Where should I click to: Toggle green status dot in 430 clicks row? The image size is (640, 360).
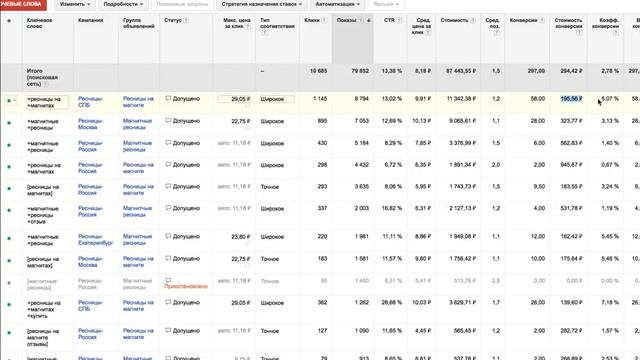(9, 145)
